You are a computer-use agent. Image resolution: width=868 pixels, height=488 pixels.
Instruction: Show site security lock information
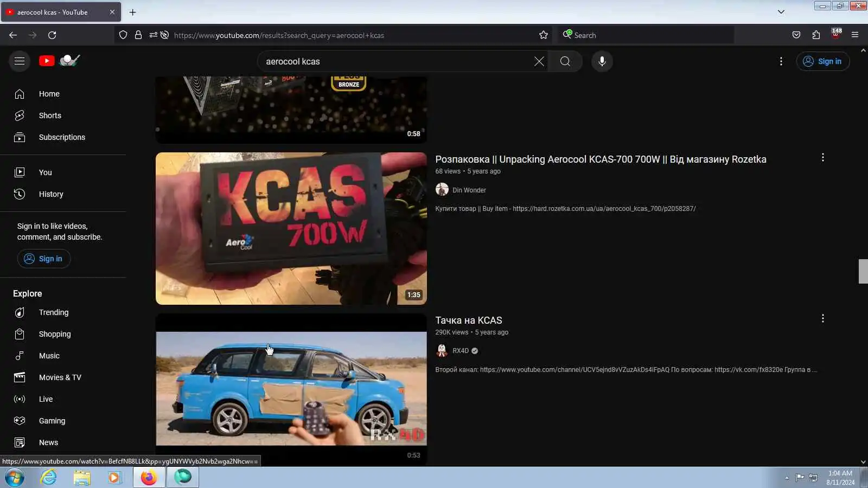click(x=138, y=35)
